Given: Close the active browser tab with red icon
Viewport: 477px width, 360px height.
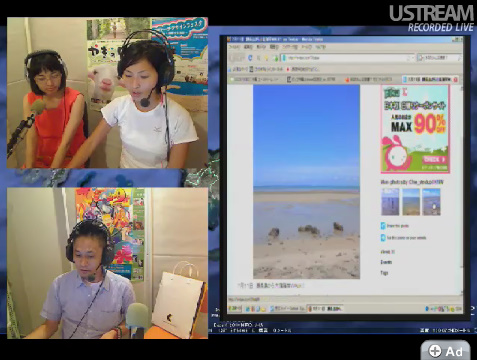Looking at the screenshot, I should click(455, 79).
